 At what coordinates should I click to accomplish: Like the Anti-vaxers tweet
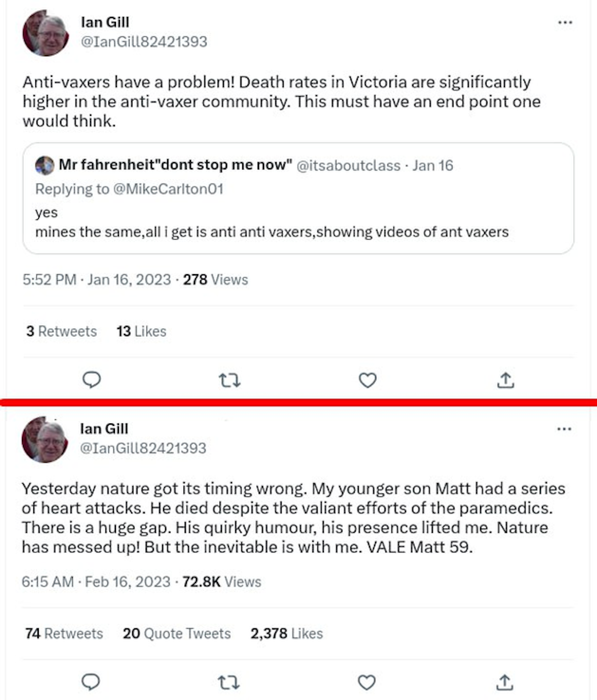pyautogui.click(x=368, y=381)
